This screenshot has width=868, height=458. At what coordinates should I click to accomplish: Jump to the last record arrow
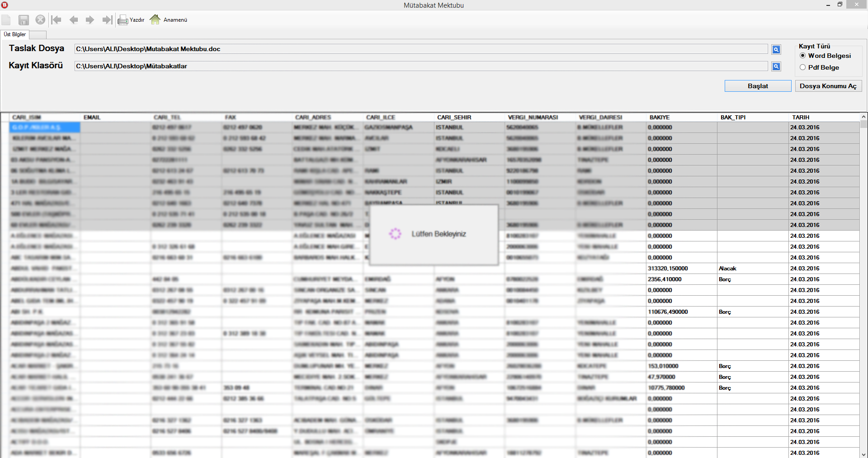107,20
